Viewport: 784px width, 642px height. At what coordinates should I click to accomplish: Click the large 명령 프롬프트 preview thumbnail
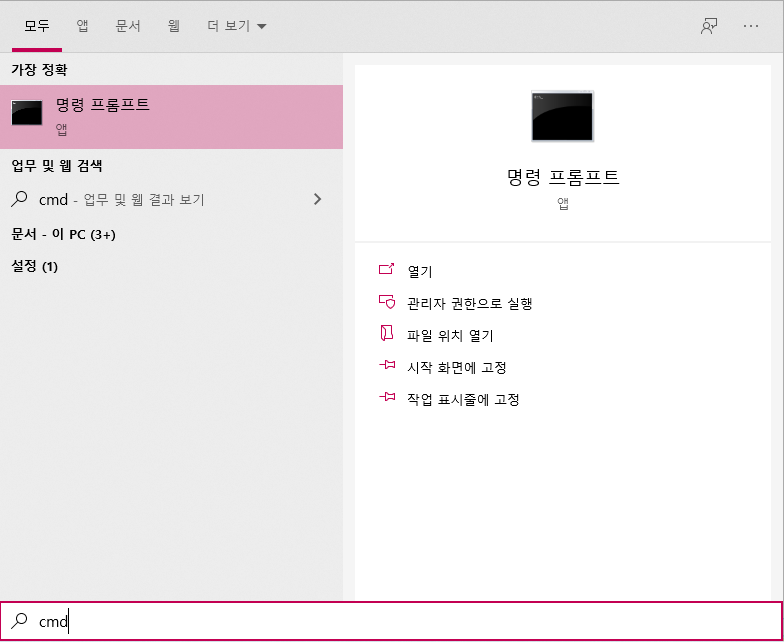tap(562, 116)
